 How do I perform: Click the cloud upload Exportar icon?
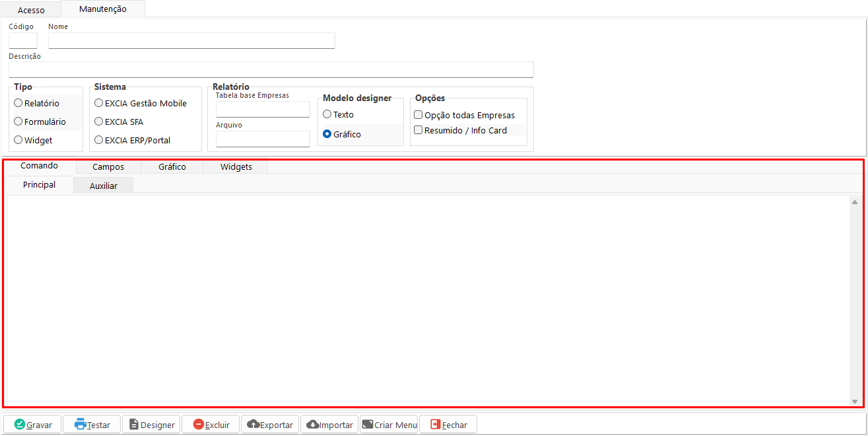click(253, 425)
